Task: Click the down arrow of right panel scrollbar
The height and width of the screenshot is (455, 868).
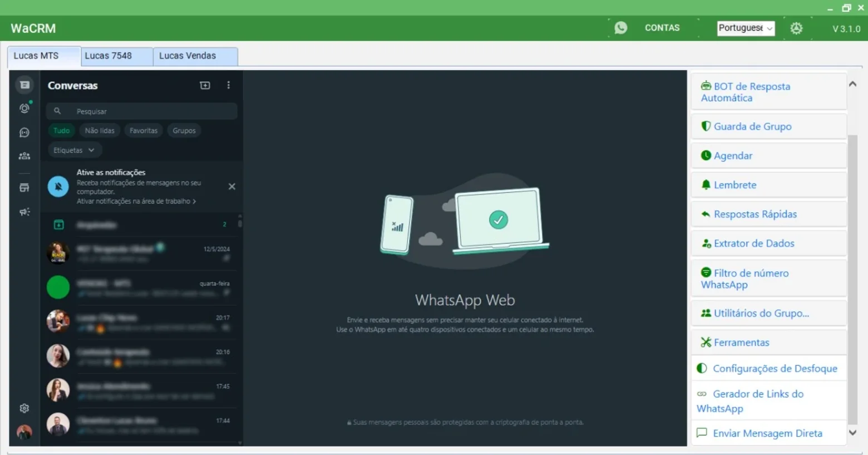Action: 852,432
